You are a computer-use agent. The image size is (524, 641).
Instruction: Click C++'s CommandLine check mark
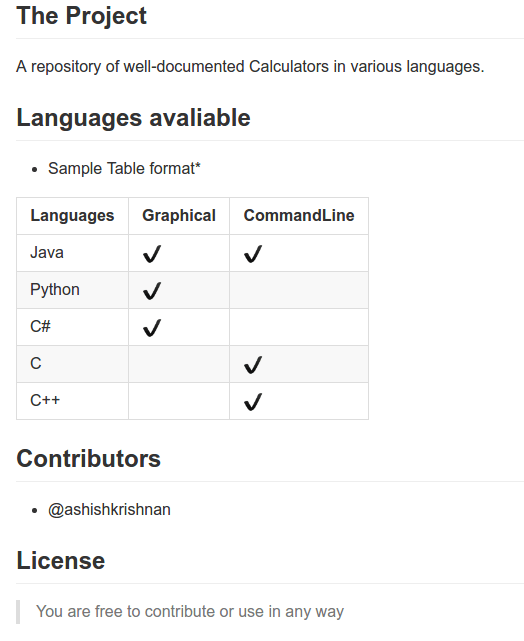point(253,401)
